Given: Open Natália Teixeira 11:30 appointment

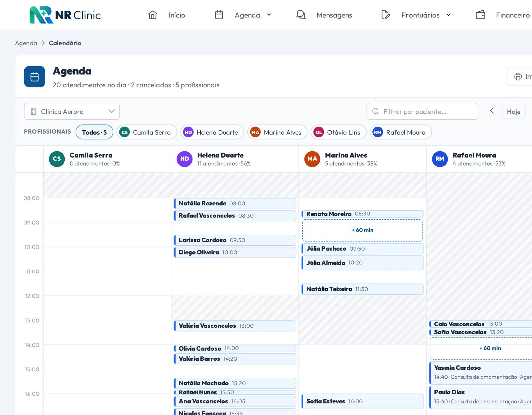Looking at the screenshot, I should click(363, 289).
